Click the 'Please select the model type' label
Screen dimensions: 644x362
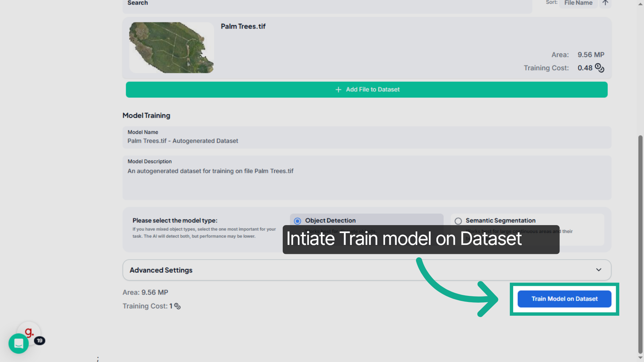coord(175,220)
